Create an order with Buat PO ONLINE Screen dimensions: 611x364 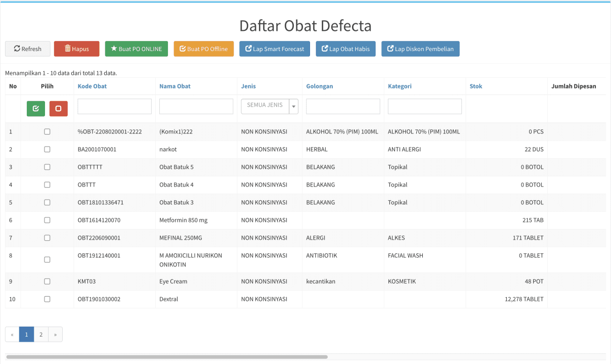137,49
